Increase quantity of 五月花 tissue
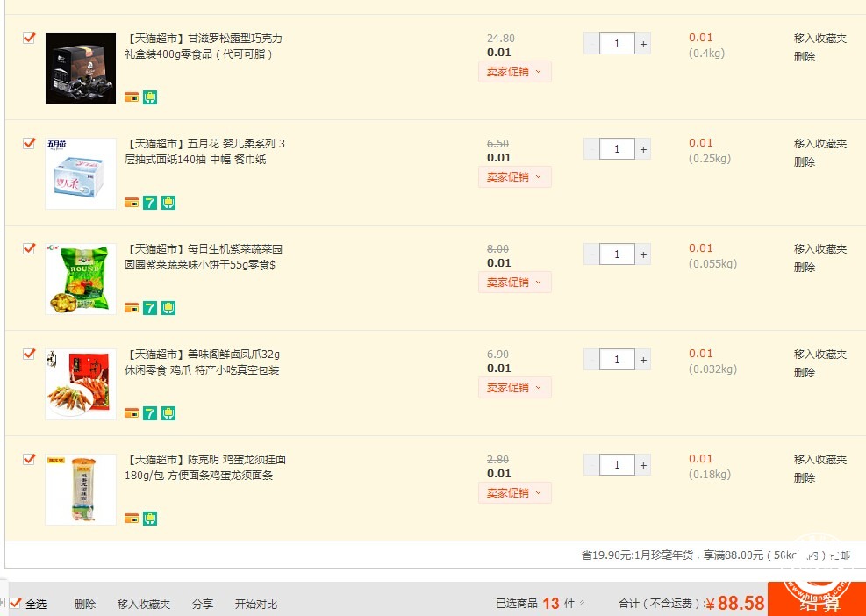Image resolution: width=866 pixels, height=616 pixels. pyautogui.click(x=643, y=149)
